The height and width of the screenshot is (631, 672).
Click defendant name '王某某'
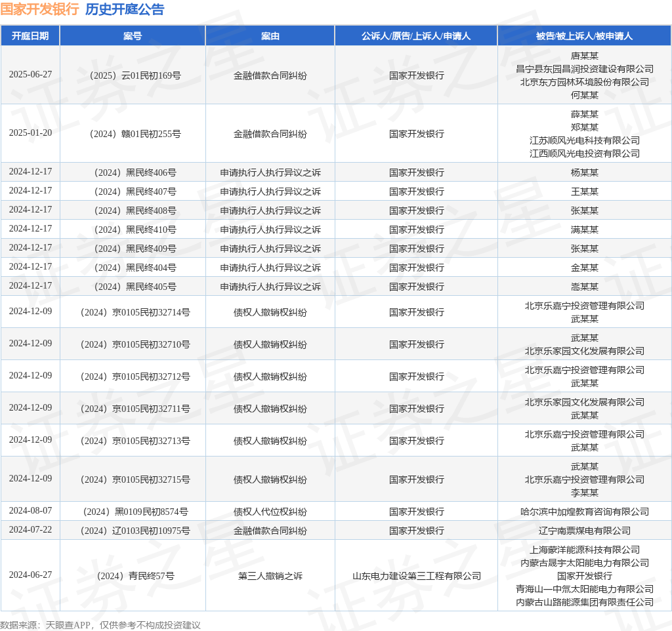click(x=585, y=192)
